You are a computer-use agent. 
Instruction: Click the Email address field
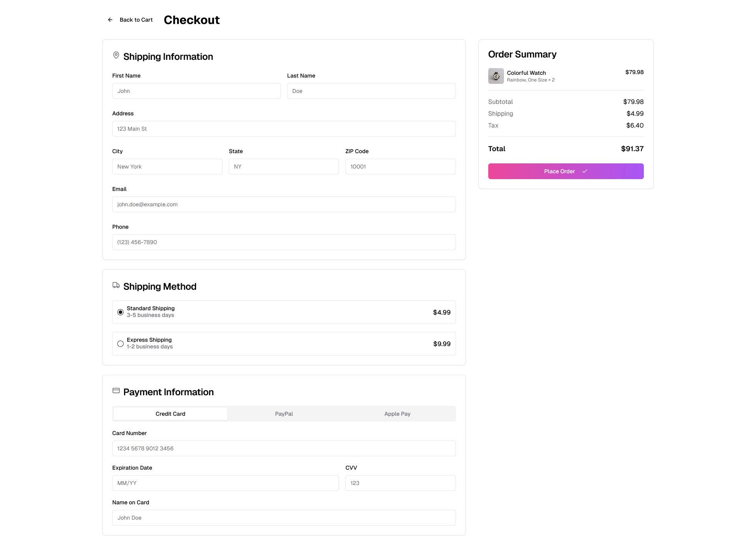click(283, 204)
